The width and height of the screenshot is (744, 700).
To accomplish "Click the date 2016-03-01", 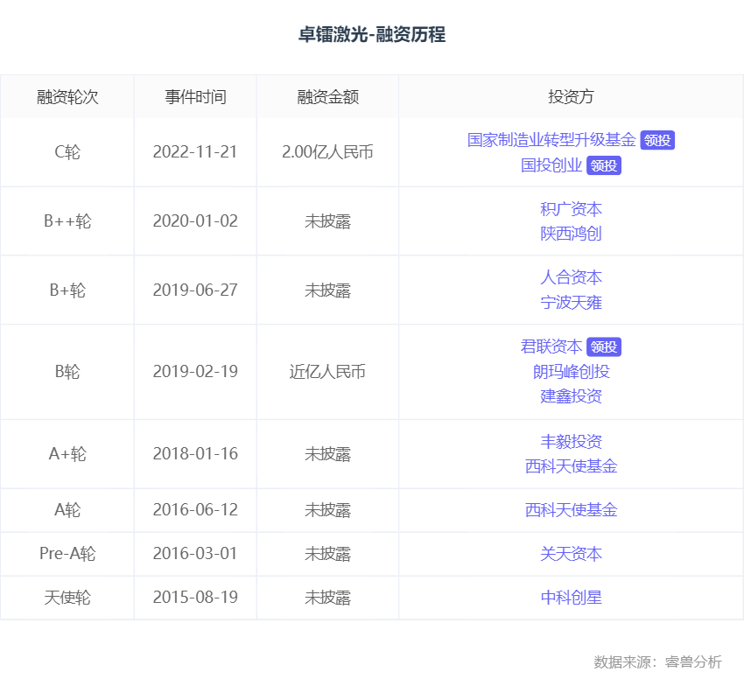I will click(195, 554).
